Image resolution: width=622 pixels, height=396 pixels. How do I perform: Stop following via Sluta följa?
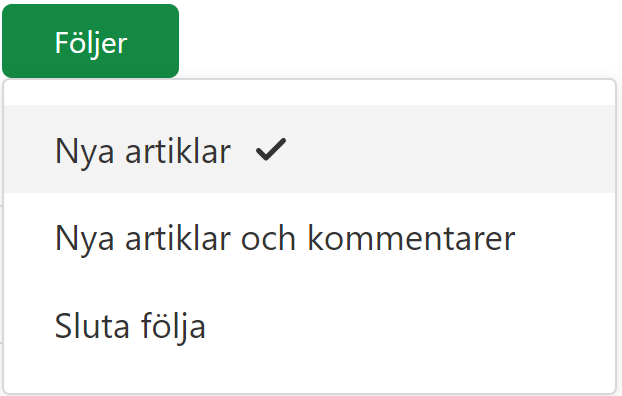point(309,325)
